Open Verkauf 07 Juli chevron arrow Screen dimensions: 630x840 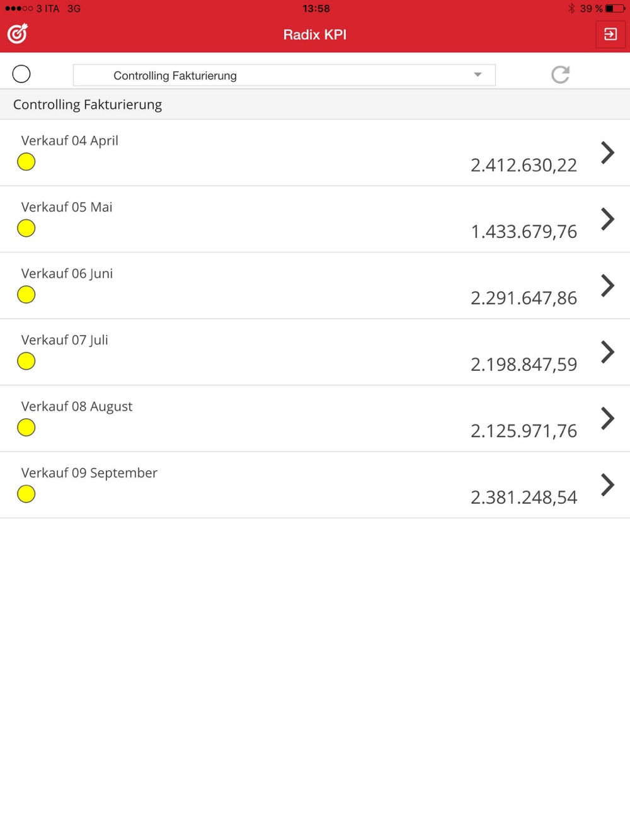click(x=607, y=352)
